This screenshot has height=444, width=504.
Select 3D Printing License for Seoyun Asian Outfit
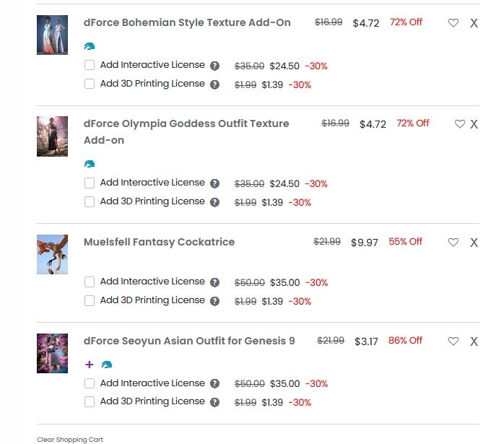click(x=90, y=402)
